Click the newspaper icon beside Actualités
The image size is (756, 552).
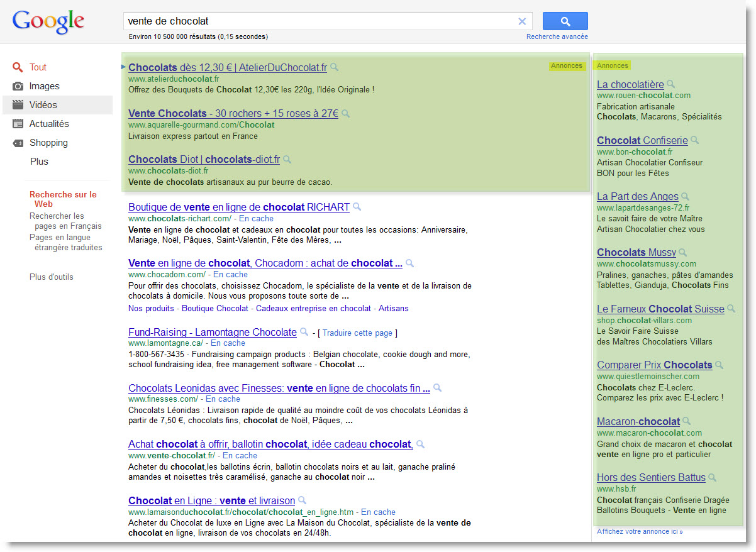click(x=18, y=124)
